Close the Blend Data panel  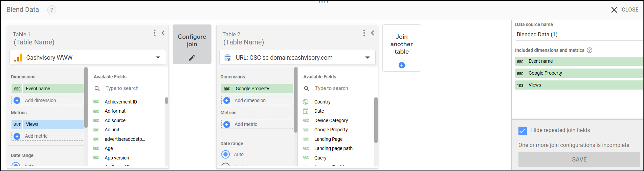[624, 10]
